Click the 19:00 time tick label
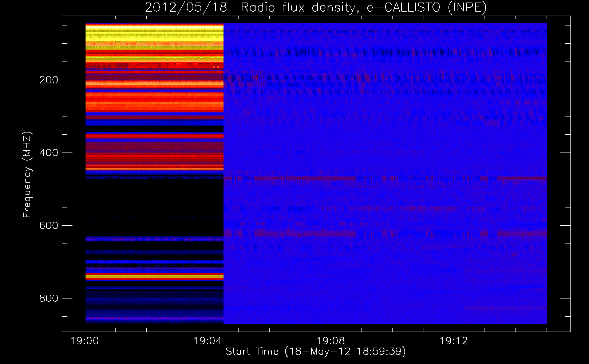589x364 pixels. 85,341
